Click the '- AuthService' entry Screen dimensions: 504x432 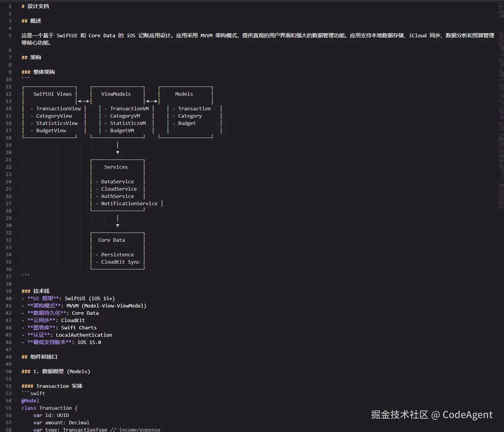[x=115, y=196]
